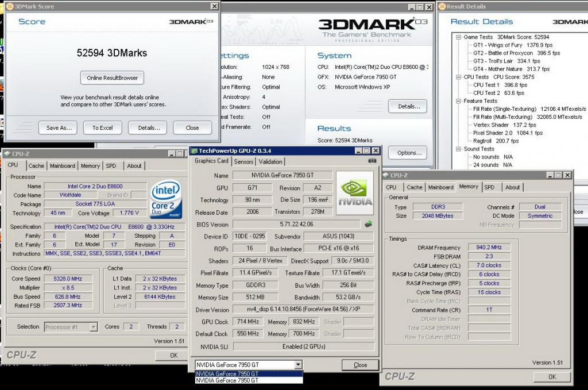Select the GT3 - Troll's Lair row

(x=506, y=61)
